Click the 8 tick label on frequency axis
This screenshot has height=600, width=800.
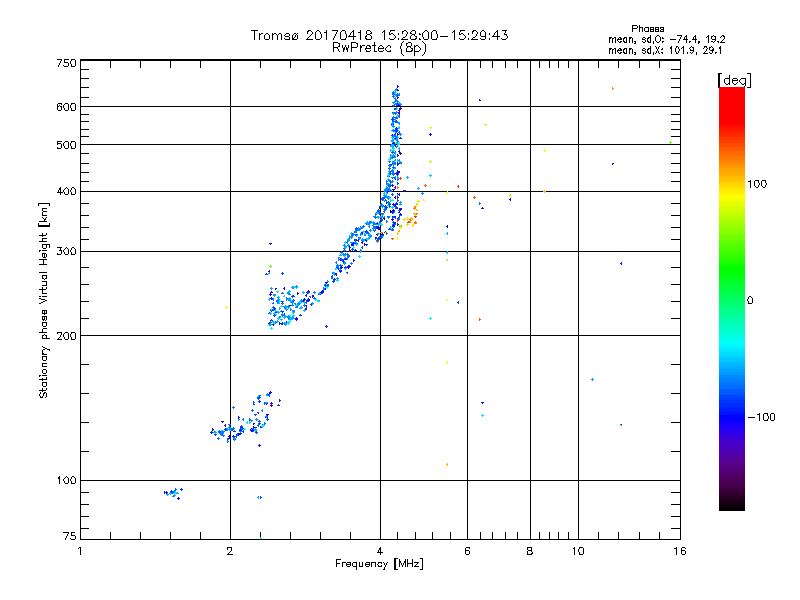coord(530,551)
